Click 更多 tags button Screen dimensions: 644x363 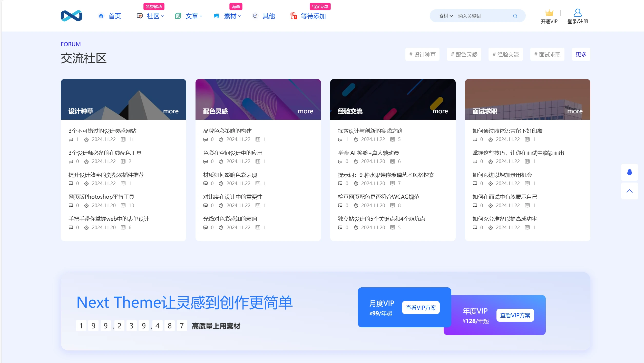(581, 54)
